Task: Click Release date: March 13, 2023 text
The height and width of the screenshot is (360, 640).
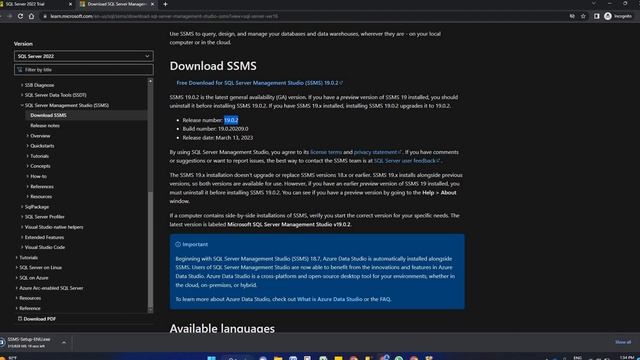Action: [x=218, y=138]
